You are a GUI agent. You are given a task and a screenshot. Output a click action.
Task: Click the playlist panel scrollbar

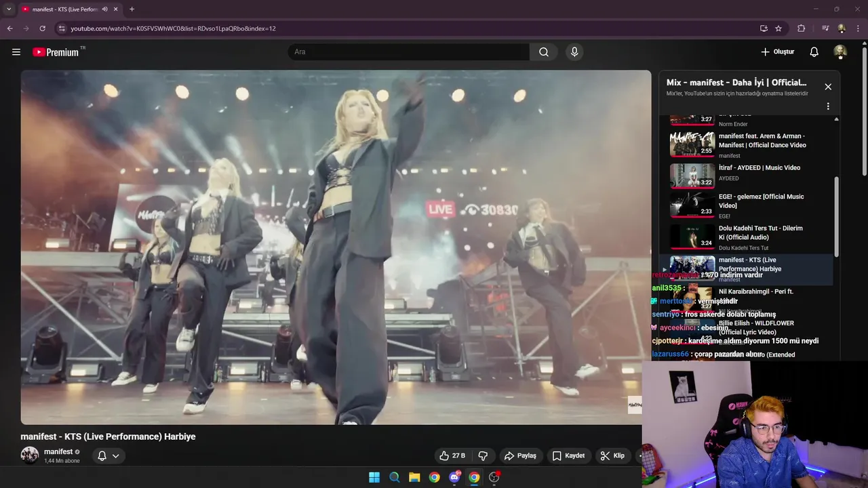pyautogui.click(x=836, y=217)
